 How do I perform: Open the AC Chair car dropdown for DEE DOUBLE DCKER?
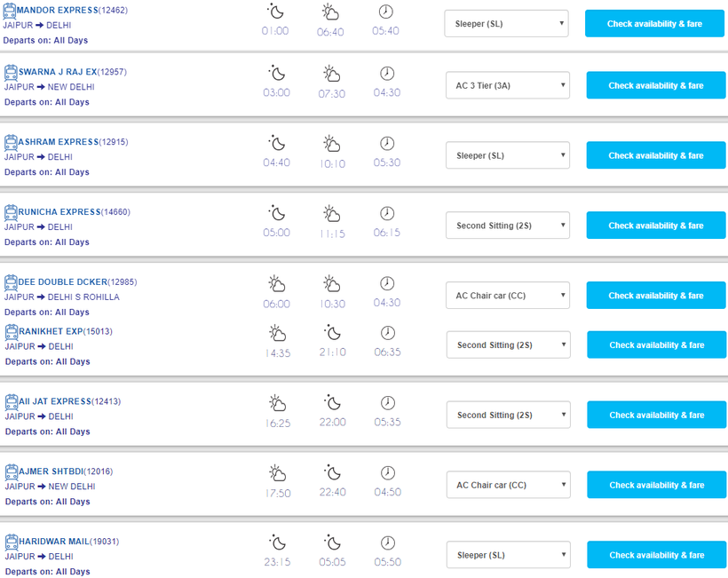click(507, 296)
